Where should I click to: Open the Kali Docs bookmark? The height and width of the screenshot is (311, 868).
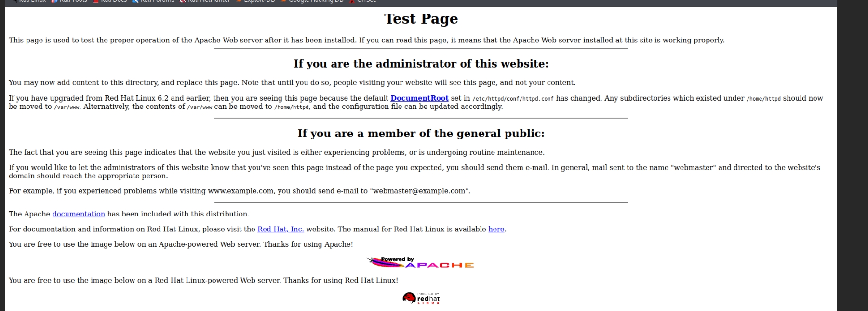[113, 1]
